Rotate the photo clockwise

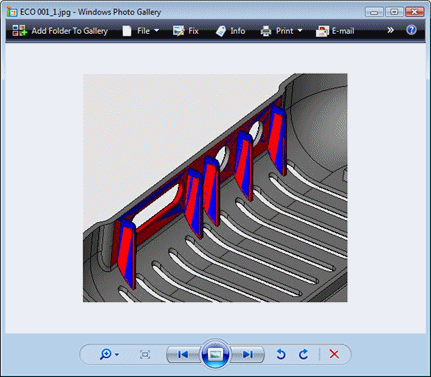point(303,354)
